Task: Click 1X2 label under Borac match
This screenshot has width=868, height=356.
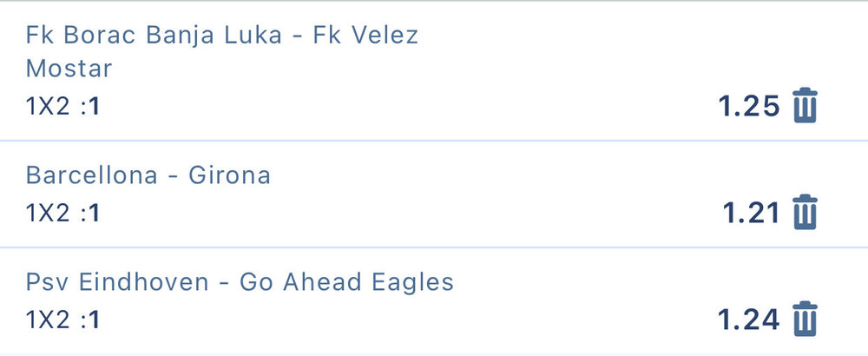Action: click(x=48, y=109)
